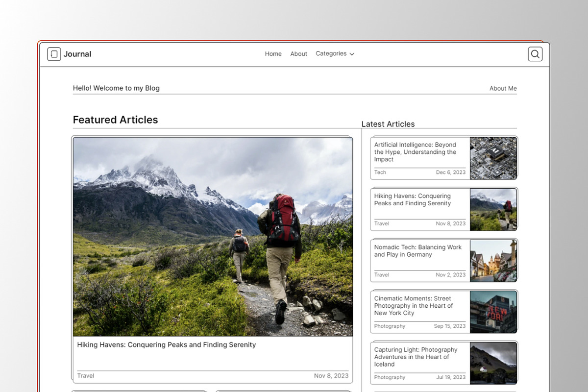Click the date Dec 6, 2023

coord(451,172)
